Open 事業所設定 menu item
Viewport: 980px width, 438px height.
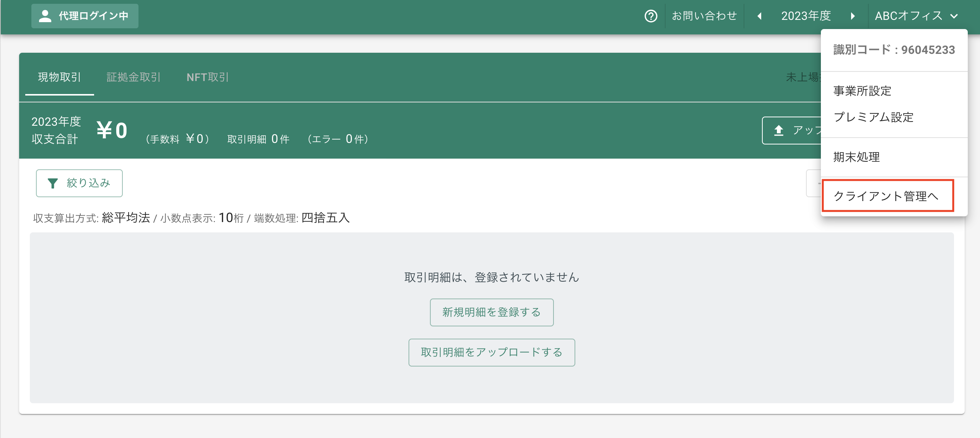pyautogui.click(x=894, y=91)
